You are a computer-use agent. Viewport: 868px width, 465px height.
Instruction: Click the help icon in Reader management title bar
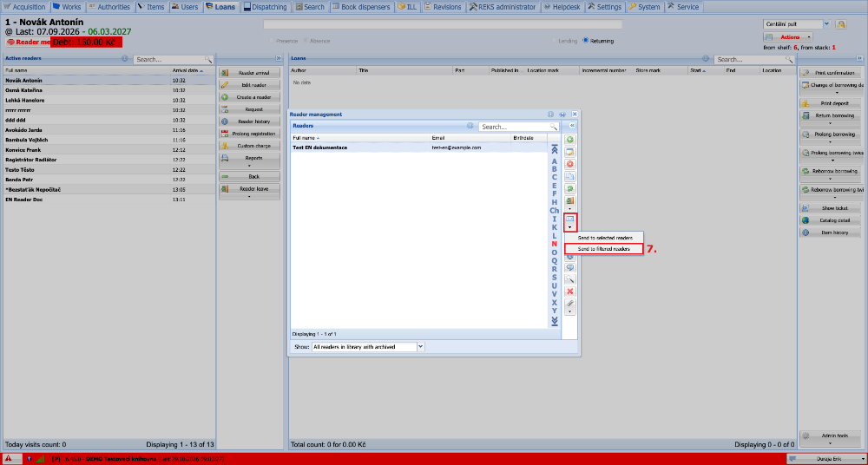551,114
